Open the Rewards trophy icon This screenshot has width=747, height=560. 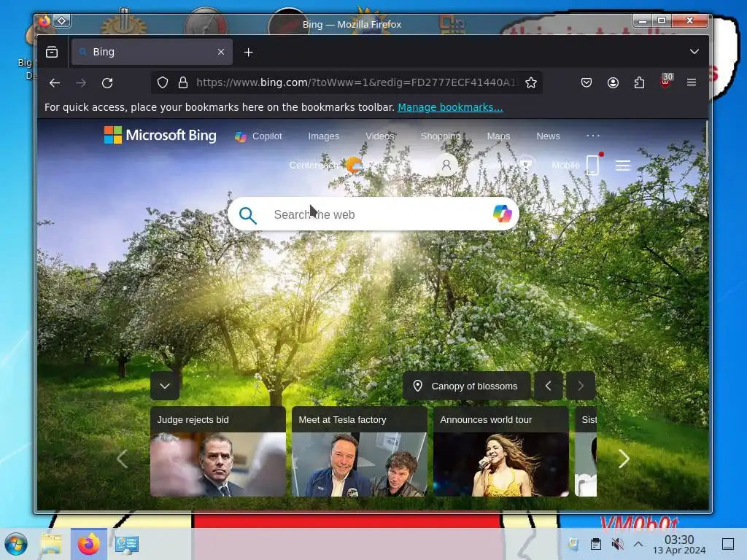point(525,166)
